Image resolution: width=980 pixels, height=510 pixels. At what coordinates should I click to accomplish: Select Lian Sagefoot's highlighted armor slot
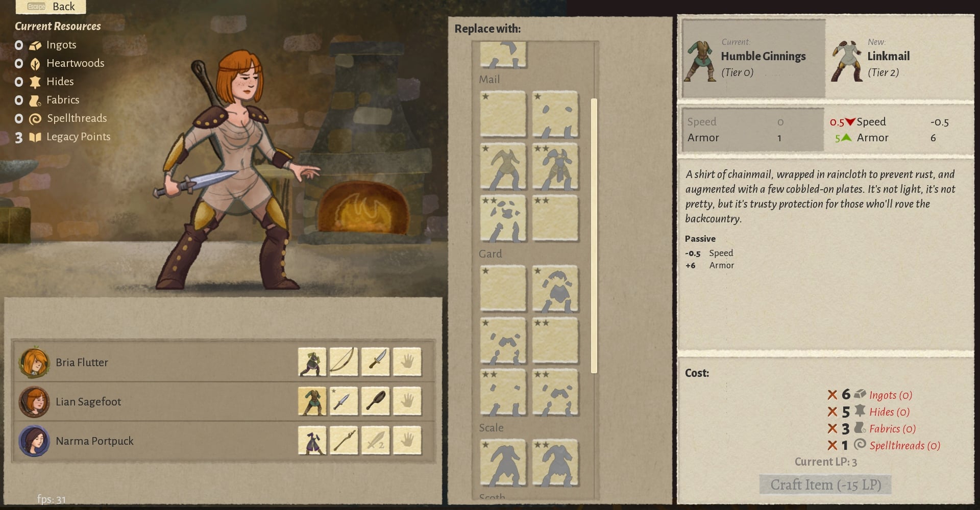[312, 401]
